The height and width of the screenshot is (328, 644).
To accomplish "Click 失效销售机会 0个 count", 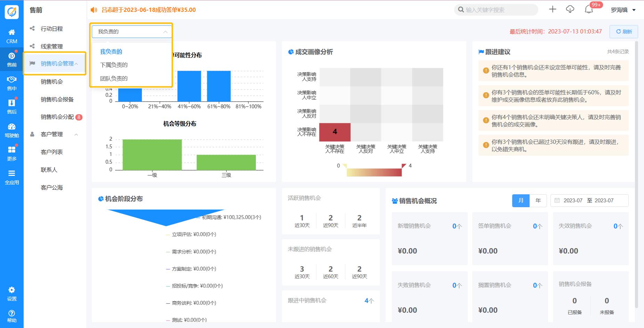I will [x=618, y=226].
